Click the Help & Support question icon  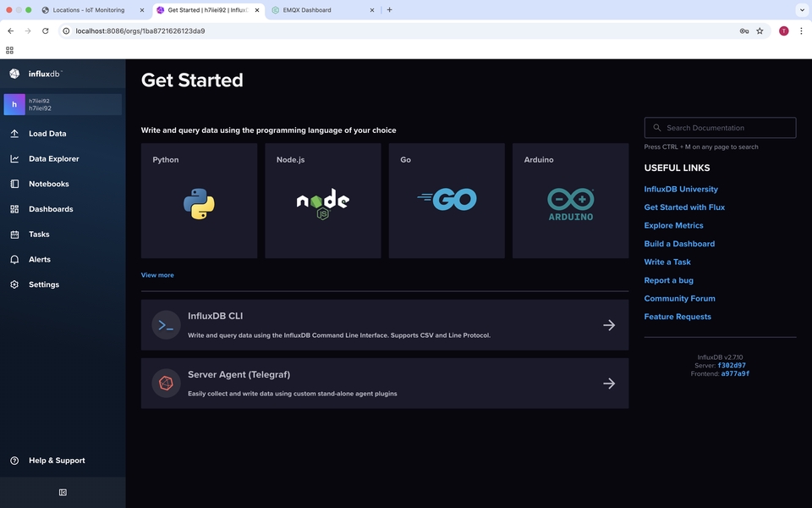click(14, 461)
